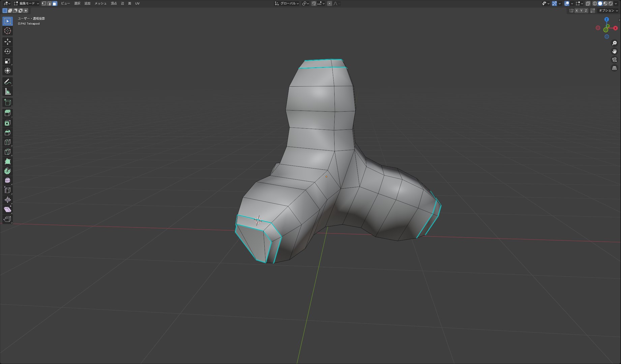Select the Shear tool

click(x=7, y=209)
